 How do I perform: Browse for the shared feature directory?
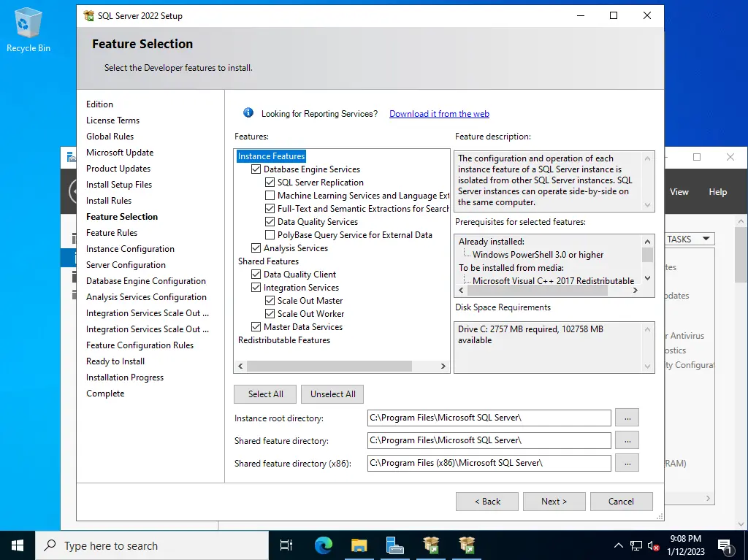[627, 440]
